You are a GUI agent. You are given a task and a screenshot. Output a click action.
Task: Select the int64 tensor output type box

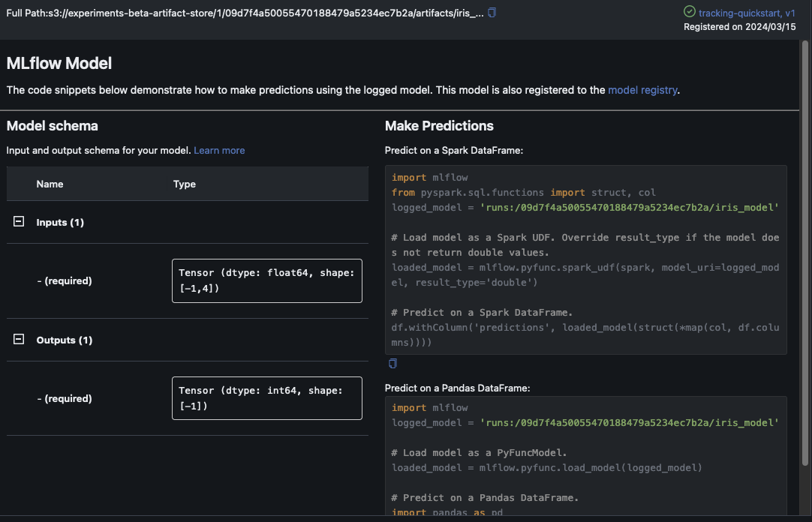[266, 398]
